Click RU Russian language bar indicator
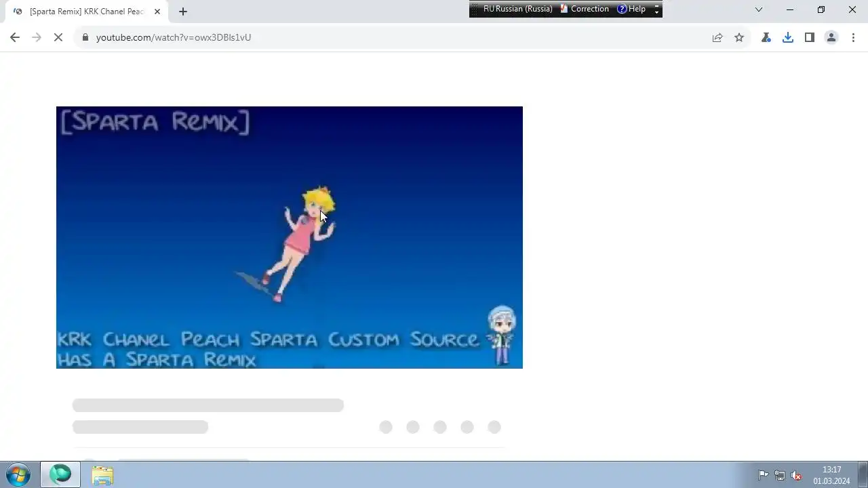868x488 pixels. point(517,9)
